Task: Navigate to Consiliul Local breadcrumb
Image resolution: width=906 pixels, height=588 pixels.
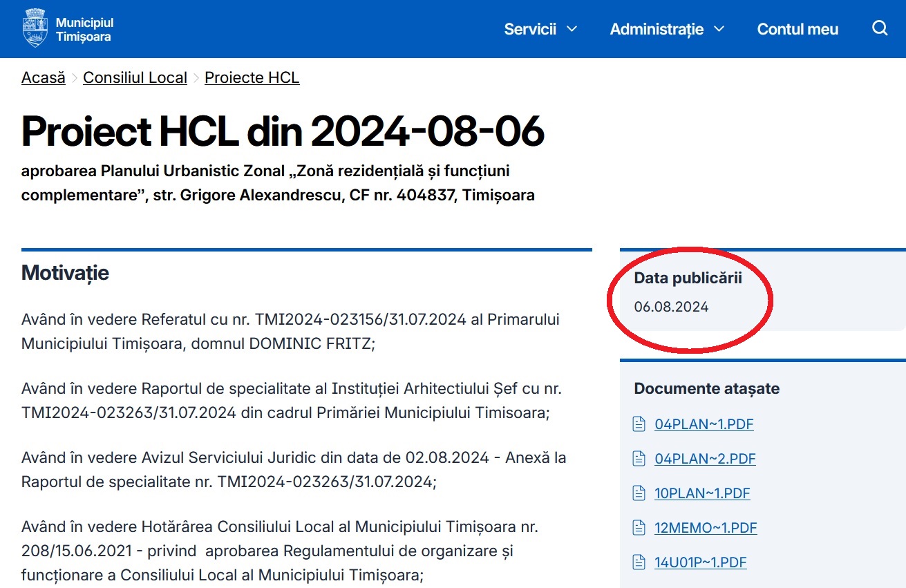Action: (x=135, y=77)
